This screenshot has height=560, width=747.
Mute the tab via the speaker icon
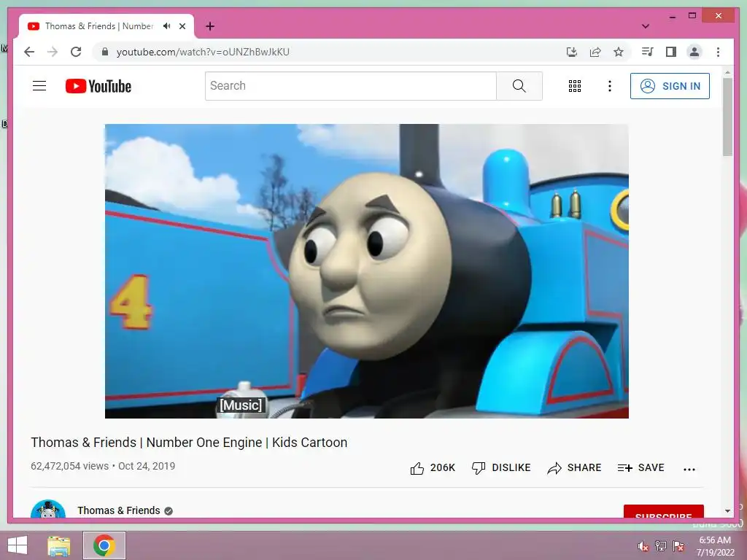[167, 26]
